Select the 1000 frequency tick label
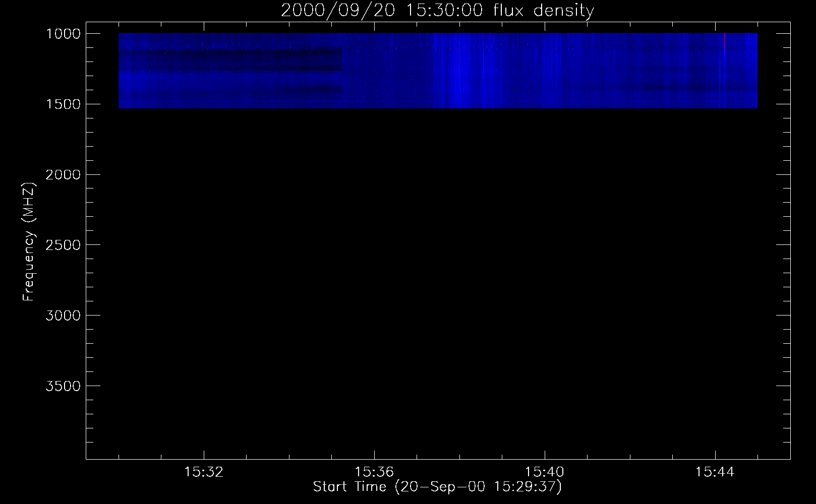The width and height of the screenshot is (816, 504). click(63, 34)
